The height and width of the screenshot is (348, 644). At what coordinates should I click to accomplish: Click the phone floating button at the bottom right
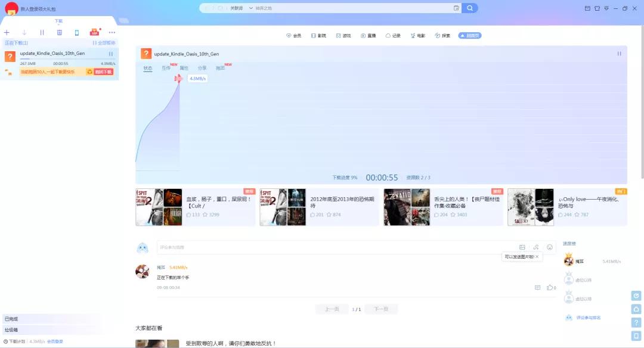636,336
